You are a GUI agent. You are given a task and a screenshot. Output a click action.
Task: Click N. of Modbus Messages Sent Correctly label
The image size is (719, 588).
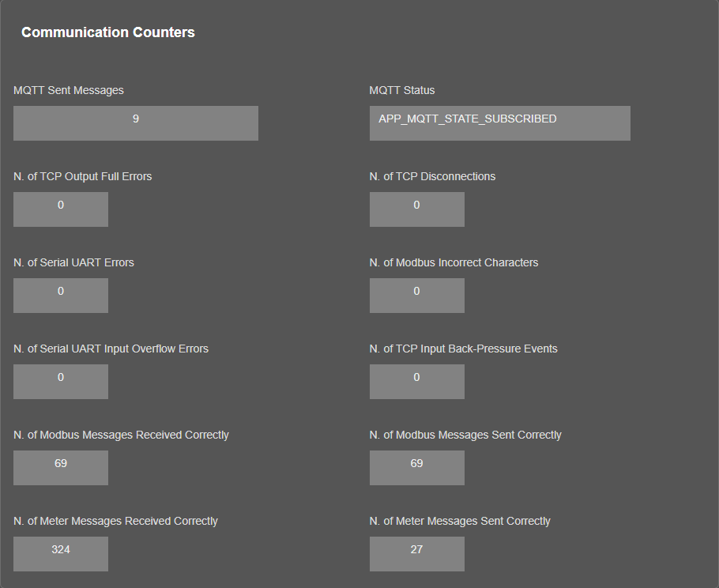pos(465,435)
